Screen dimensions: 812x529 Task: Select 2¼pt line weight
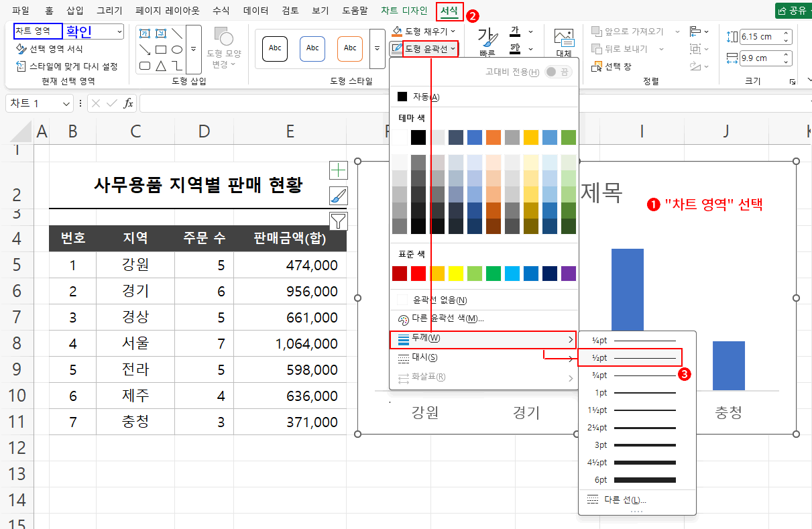click(x=637, y=427)
